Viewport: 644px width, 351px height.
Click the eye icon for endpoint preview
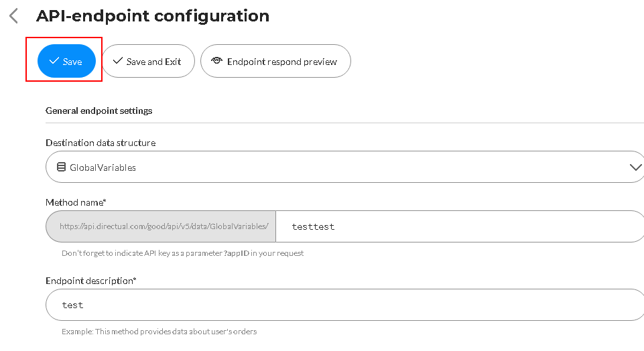[216, 61]
